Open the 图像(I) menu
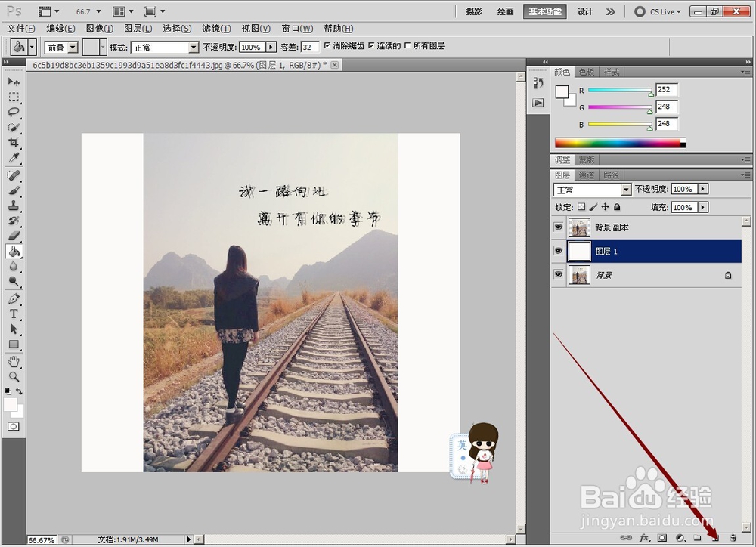This screenshot has height=547, width=756. pos(99,29)
